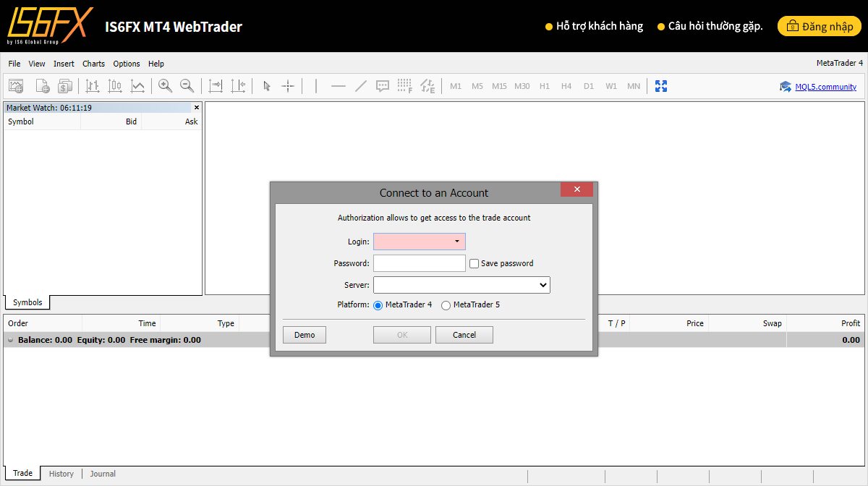Toggle chart shift icon
The height and width of the screenshot is (486, 868).
(x=238, y=86)
